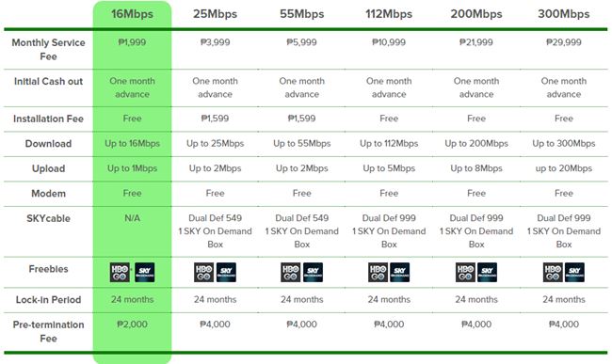The image size is (612, 364).
Task: Click HBO GO icon under 300Mbps plan
Action: tap(553, 273)
